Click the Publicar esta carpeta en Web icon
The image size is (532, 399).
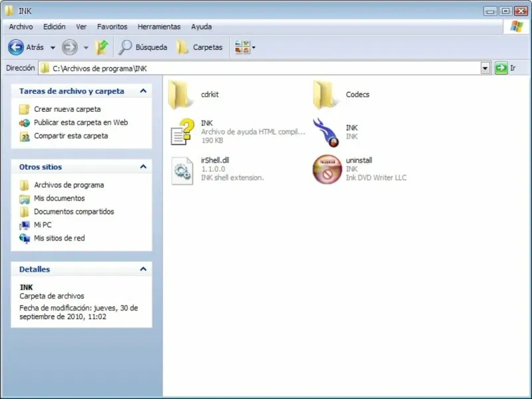[25, 122]
